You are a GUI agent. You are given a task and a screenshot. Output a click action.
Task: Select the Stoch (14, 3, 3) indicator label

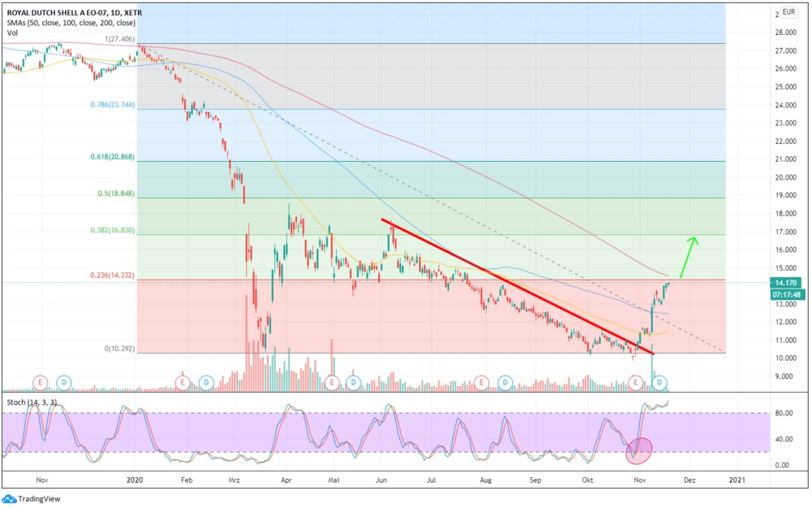(x=32, y=402)
